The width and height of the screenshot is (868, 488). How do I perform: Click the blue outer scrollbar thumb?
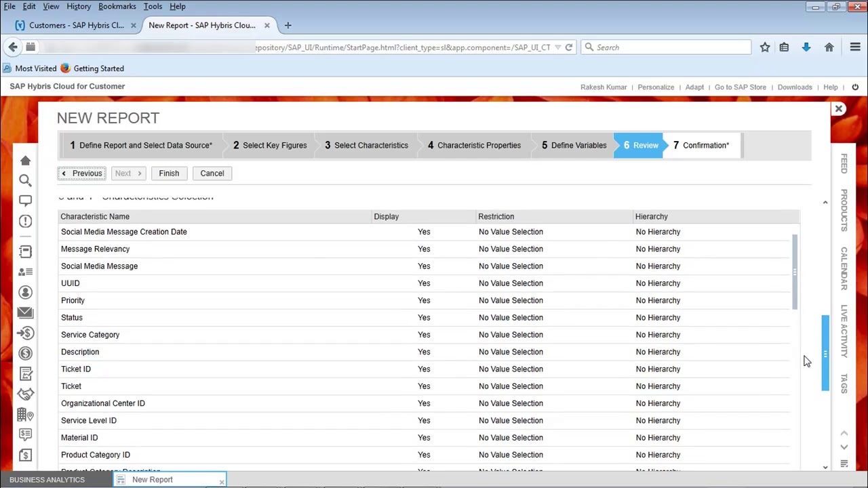click(x=825, y=353)
